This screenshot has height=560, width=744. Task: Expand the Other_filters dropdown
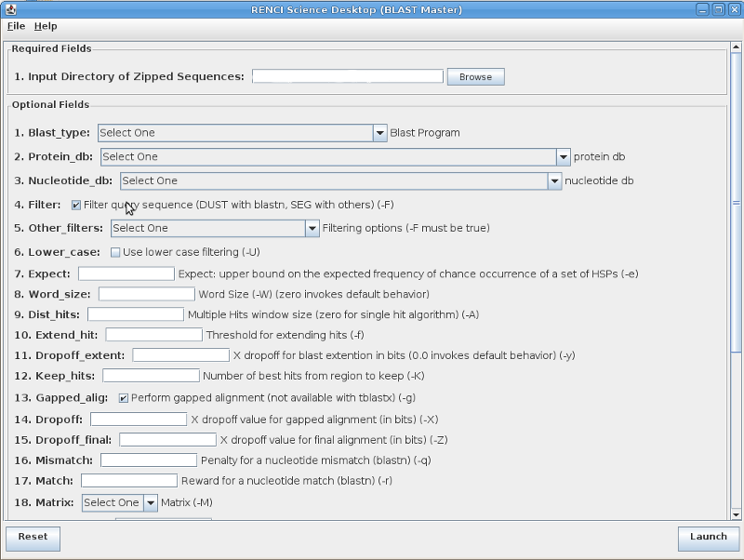312,228
